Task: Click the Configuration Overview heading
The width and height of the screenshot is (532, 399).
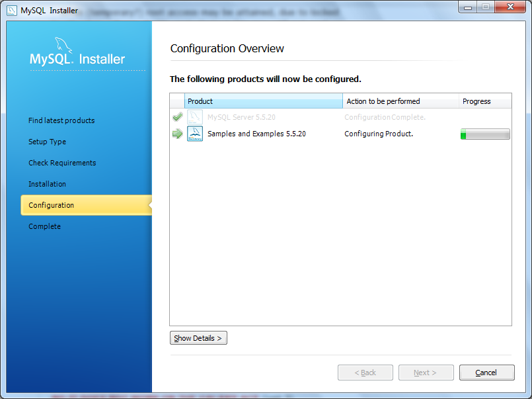Action: (x=227, y=48)
